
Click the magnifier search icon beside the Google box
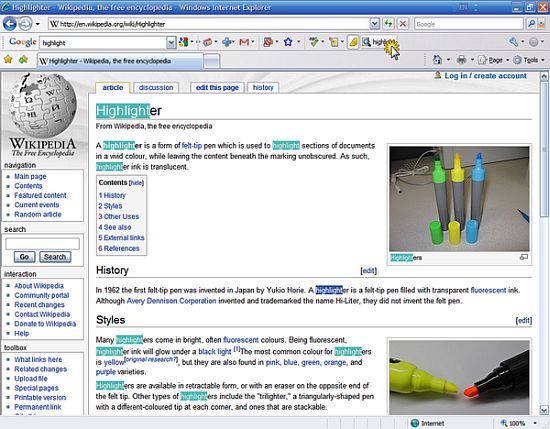coord(531,24)
